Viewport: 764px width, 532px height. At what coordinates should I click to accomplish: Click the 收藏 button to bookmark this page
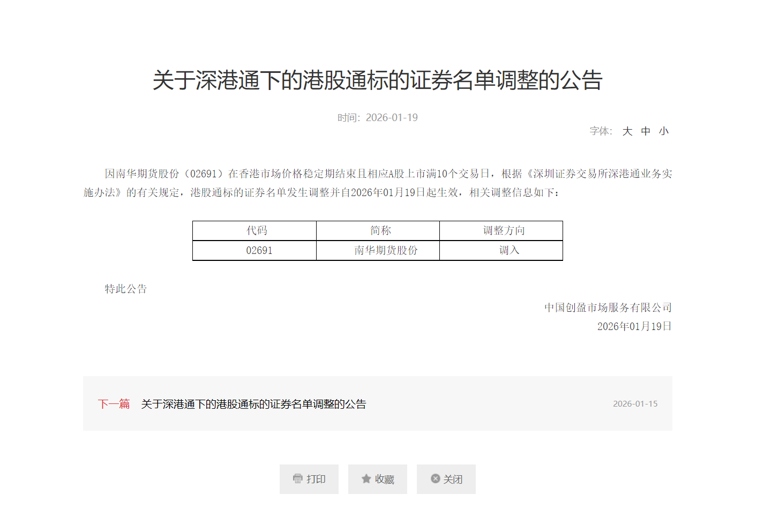click(378, 478)
